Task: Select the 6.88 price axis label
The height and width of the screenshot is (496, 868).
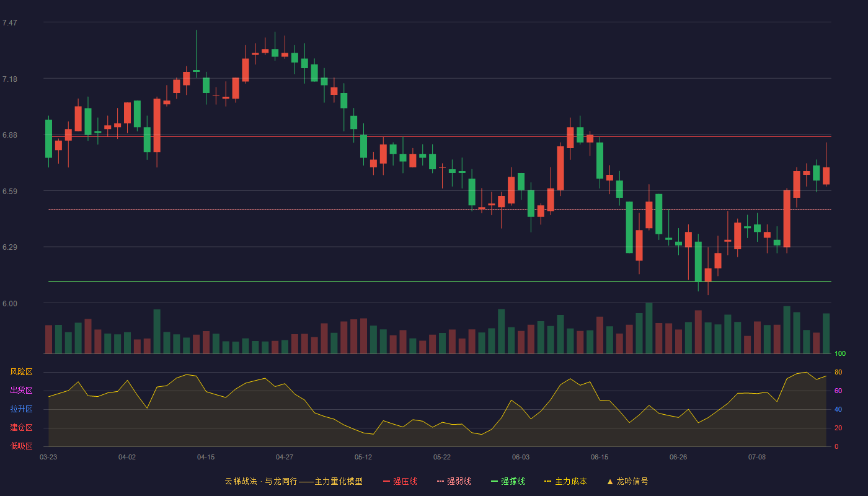Action: [10, 135]
